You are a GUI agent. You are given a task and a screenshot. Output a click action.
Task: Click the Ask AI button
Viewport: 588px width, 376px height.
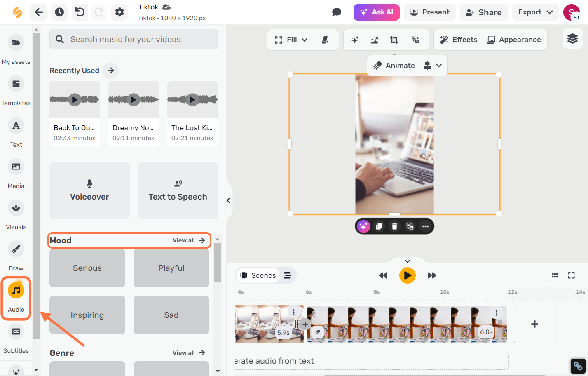pyautogui.click(x=377, y=12)
